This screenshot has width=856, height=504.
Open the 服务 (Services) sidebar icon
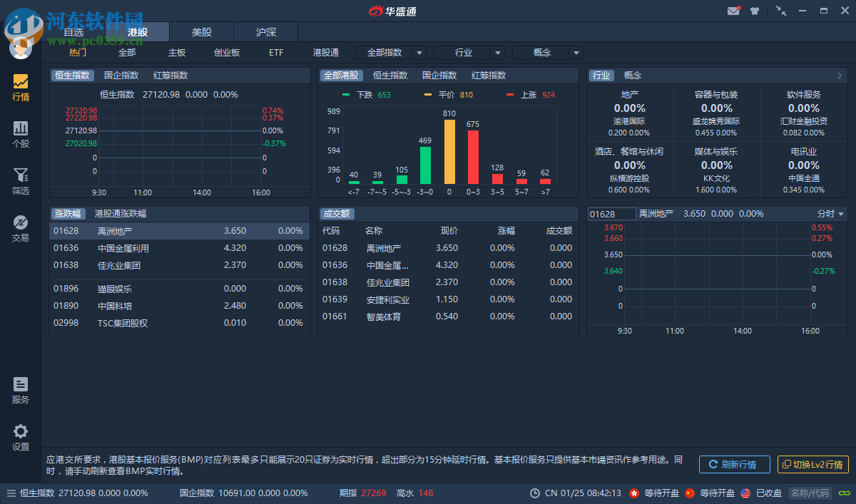point(21,389)
